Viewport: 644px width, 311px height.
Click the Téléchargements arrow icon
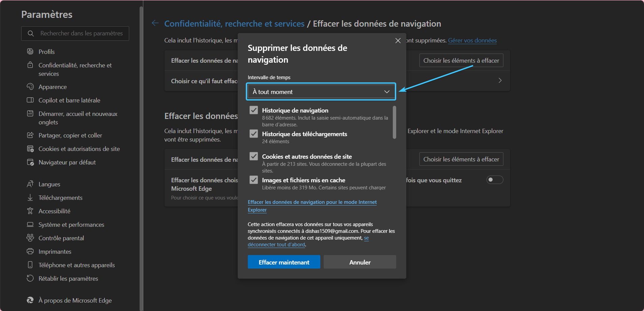point(30,197)
